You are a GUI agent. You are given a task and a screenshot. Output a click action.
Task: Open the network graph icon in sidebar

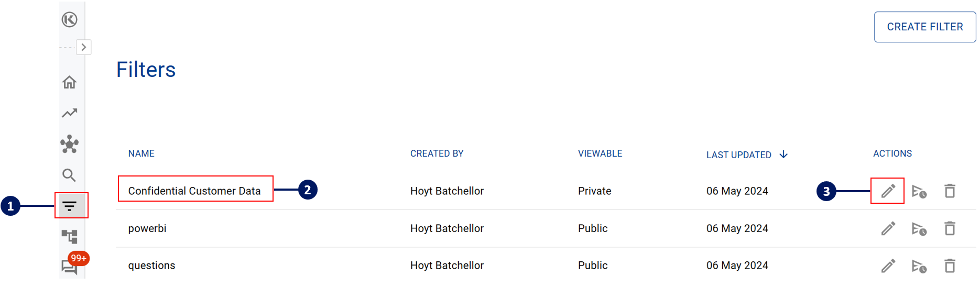pos(69,144)
